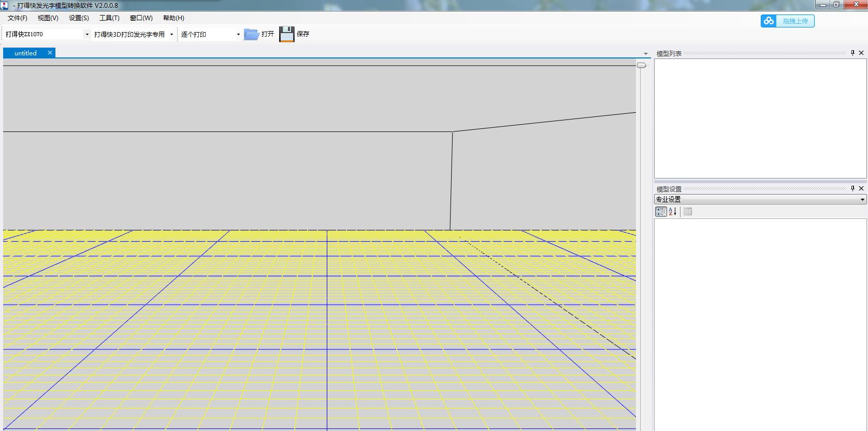The width and height of the screenshot is (868, 431).
Task: Expand the 打得快3D打印发光字专用 dropdown
Action: [x=171, y=35]
